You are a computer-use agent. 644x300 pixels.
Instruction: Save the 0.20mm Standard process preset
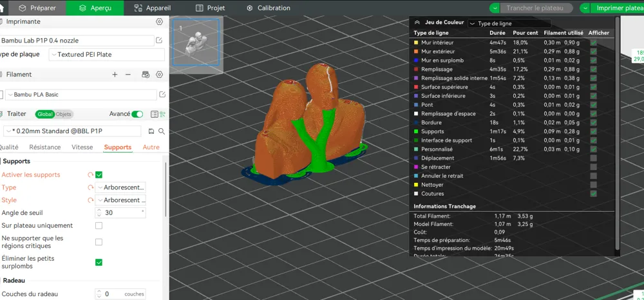coord(151,131)
